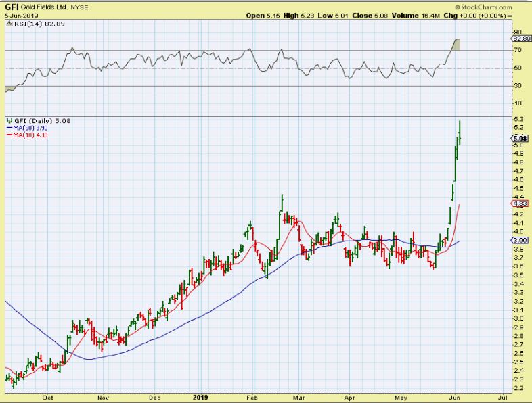Click the current price tag 5.08 on right axis

(x=519, y=138)
